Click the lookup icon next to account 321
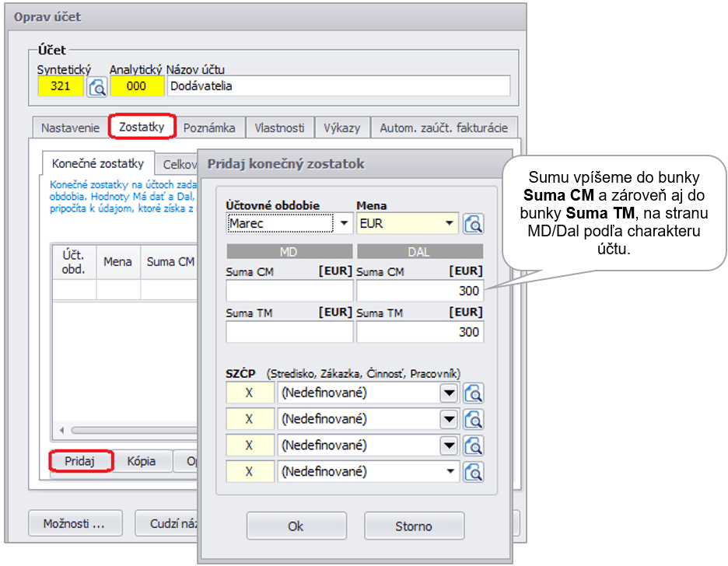The width and height of the screenshot is (728, 566). [x=97, y=86]
